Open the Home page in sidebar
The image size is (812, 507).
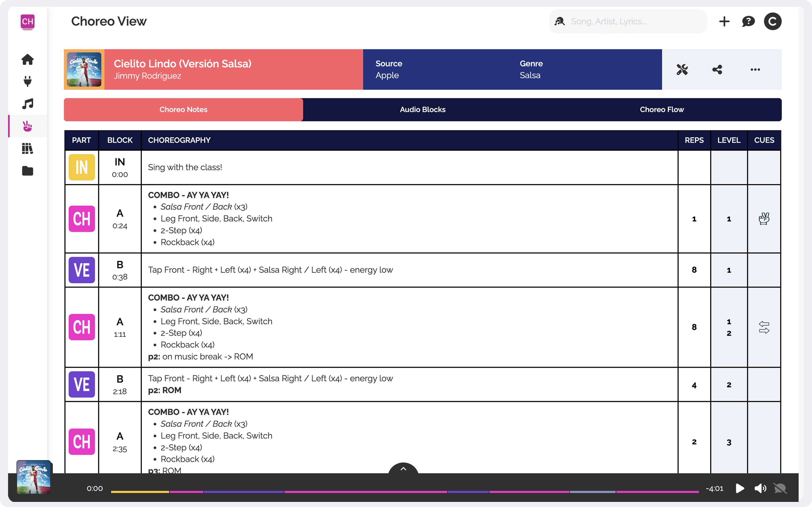[27, 59]
